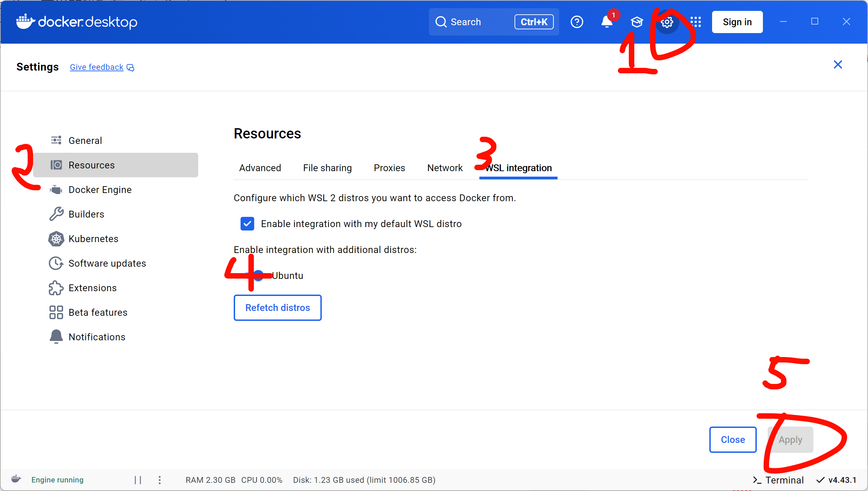Open the Proxies tab

coord(389,168)
